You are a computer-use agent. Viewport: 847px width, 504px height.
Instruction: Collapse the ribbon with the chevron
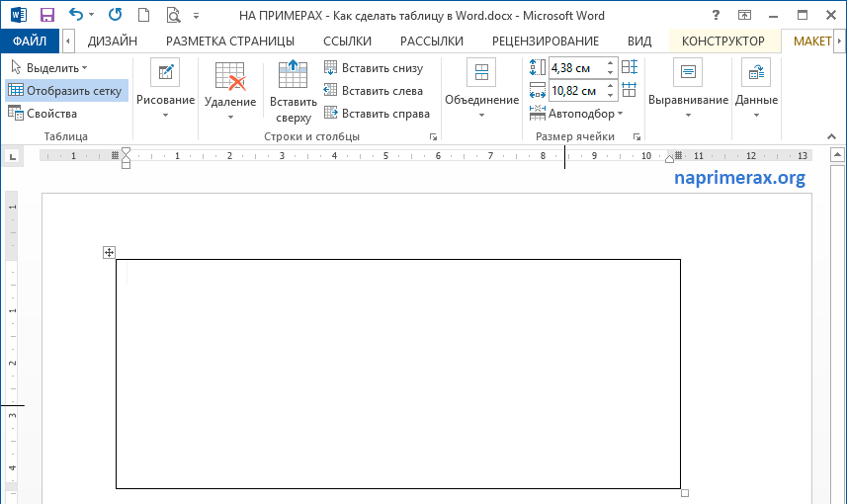[831, 136]
